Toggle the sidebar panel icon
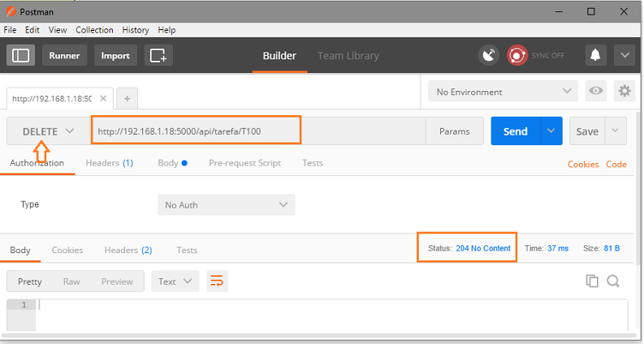 20,55
